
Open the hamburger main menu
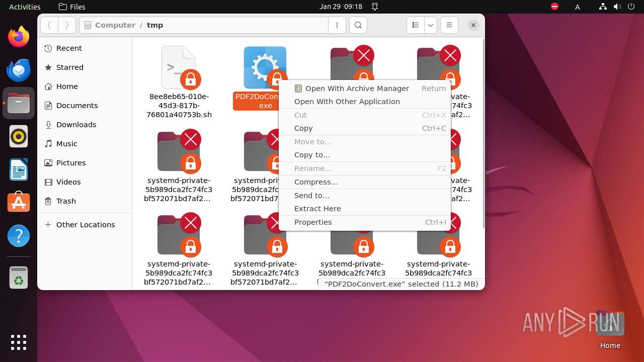[x=449, y=25]
